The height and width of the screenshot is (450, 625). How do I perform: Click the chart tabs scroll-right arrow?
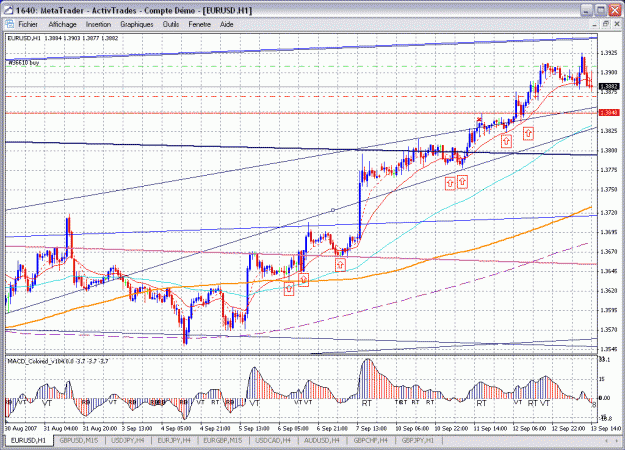pos(616,441)
